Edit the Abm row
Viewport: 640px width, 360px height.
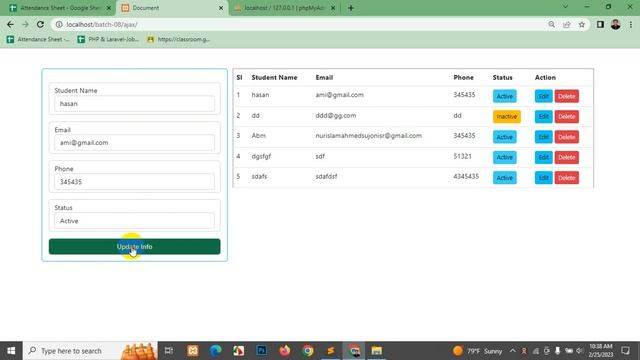(x=544, y=137)
